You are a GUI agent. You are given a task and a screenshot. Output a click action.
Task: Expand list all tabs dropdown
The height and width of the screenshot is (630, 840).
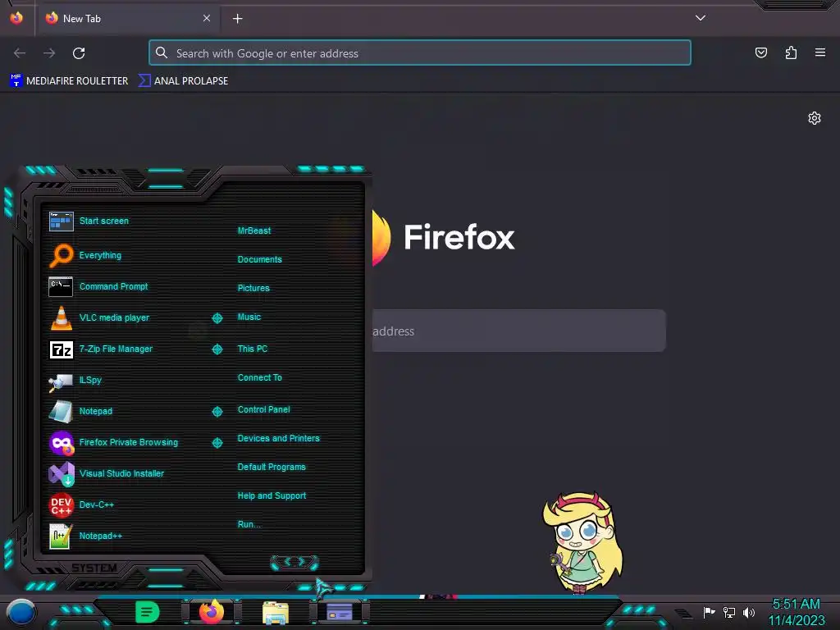tap(701, 18)
